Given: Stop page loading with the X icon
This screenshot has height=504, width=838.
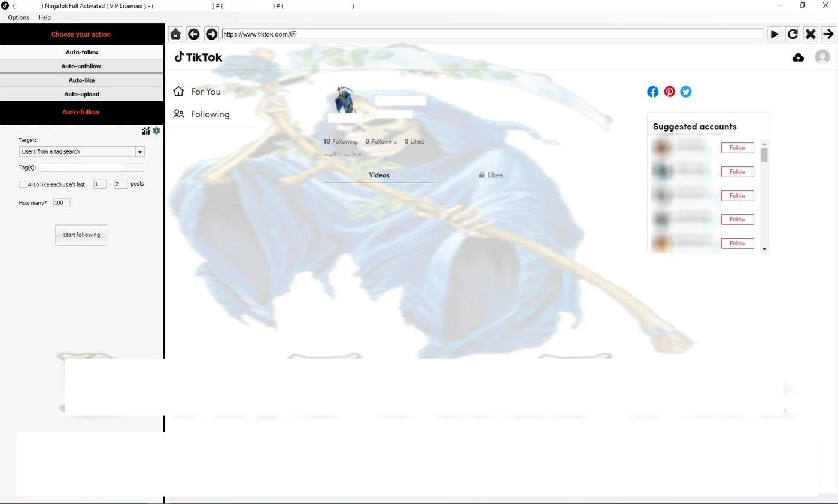Looking at the screenshot, I should [810, 34].
